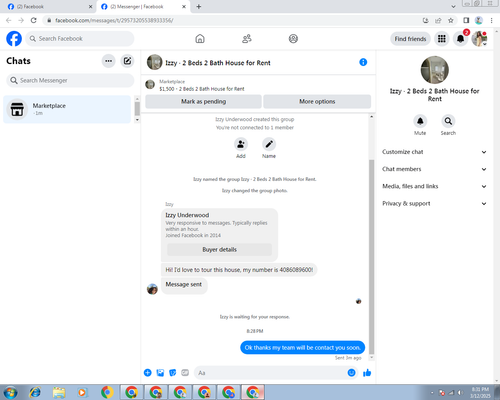Screen dimensions: 500x400
Task: Open the Marketplace chat thread
Action: tap(67, 109)
